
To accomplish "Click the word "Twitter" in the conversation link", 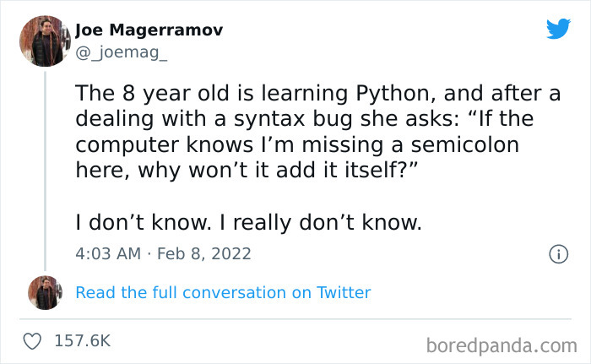I will click(x=344, y=292).
